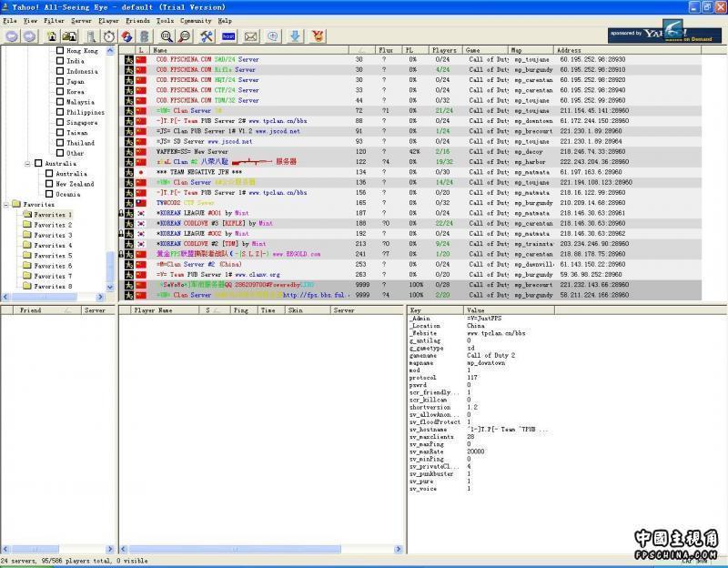
Task: Click the blue download arrow icon
Action: (x=295, y=36)
